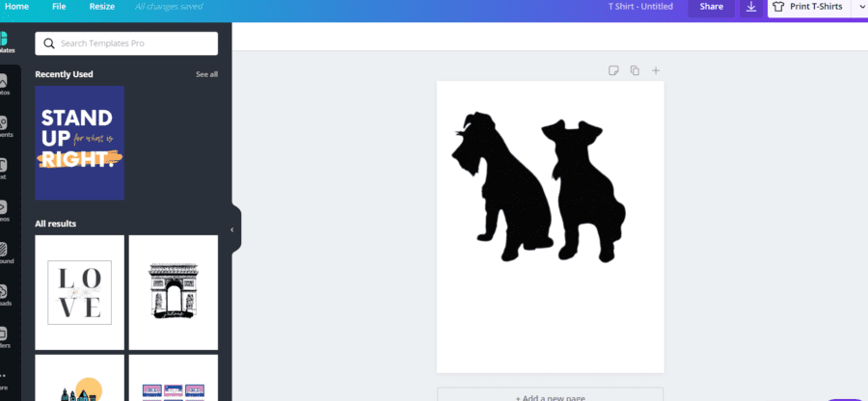The width and height of the screenshot is (868, 401).
Task: Select the Arc de Triomphe template thumbnail
Action: 174,293
